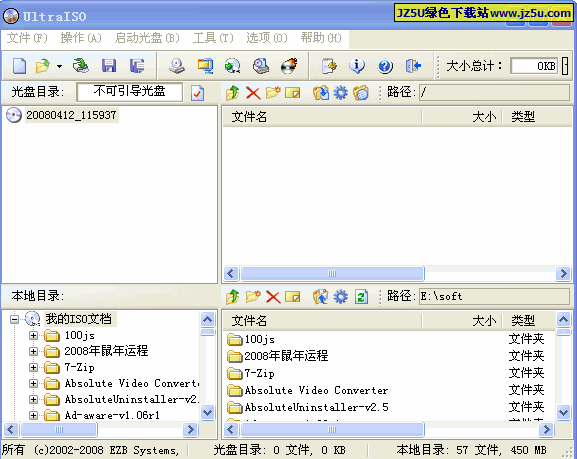This screenshot has height=459, width=577.
Task: Click the Save As toolbar icon
Action: (x=137, y=66)
